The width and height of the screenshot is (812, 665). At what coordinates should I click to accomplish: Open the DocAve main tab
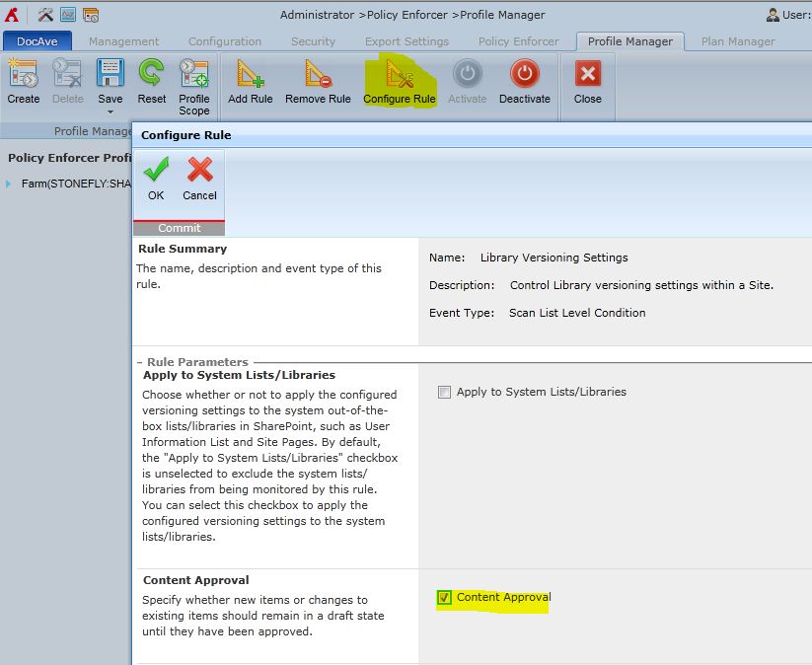(37, 41)
